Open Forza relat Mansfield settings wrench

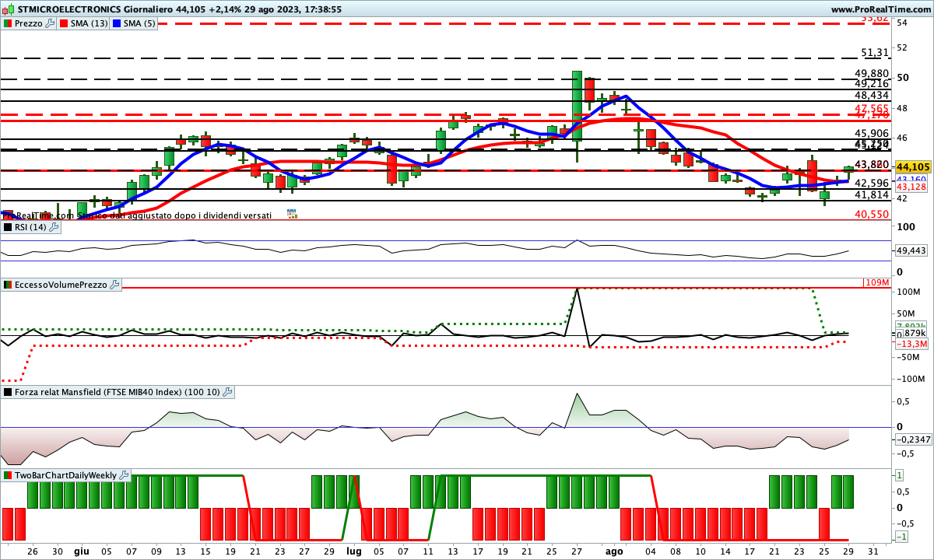228,392
